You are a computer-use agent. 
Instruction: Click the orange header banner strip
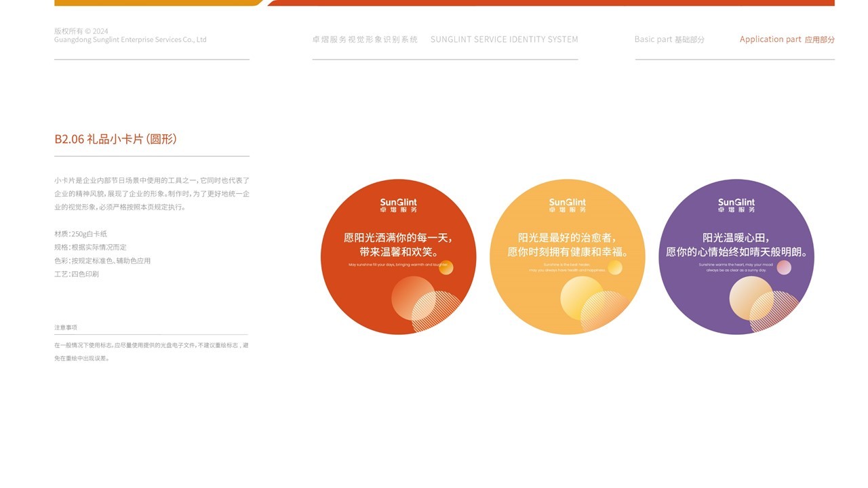[x=156, y=3]
